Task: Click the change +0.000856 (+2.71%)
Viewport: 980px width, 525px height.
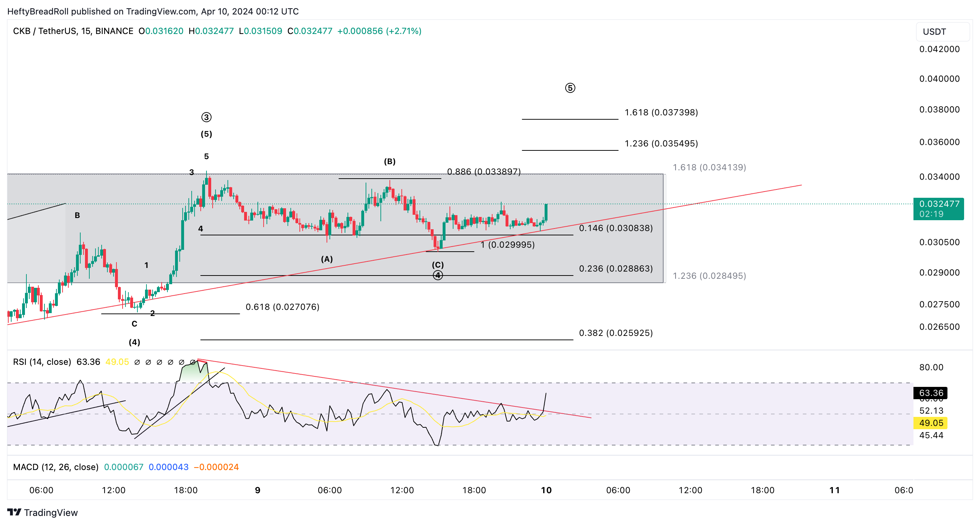Action: click(x=379, y=31)
